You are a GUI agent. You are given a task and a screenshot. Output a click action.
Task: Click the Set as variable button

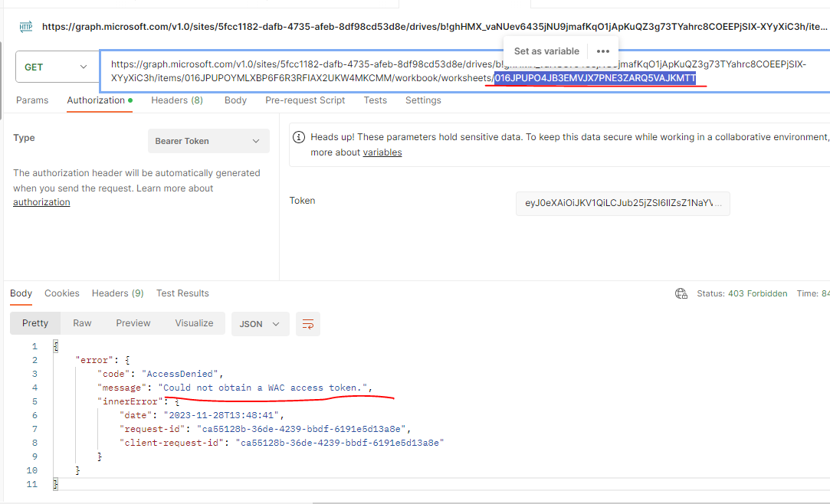pyautogui.click(x=546, y=51)
